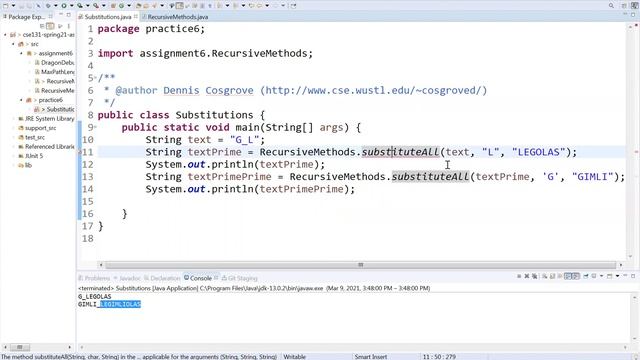This screenshot has width=640, height=360.
Task: Select Substitutions file under practice6
Action: (x=54, y=109)
